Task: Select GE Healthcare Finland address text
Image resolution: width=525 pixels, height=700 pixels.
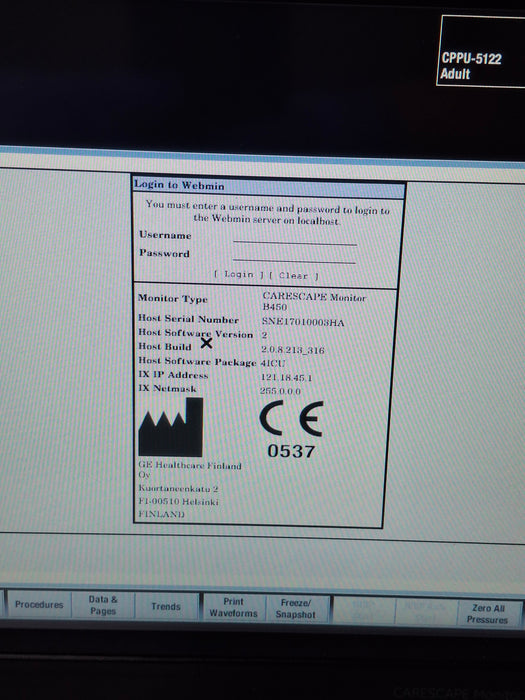Action: coord(190,489)
